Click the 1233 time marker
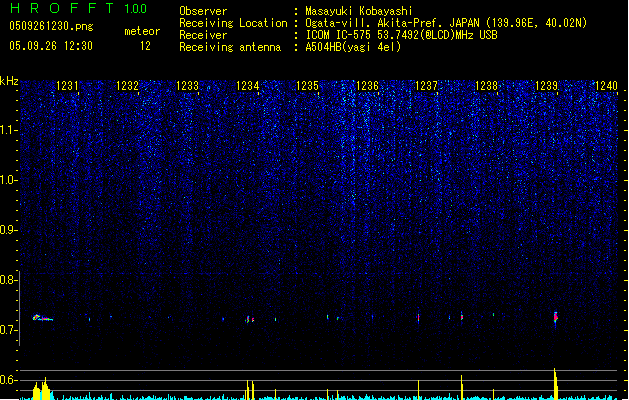Image resolution: width=629 pixels, height=400 pixels. click(187, 86)
